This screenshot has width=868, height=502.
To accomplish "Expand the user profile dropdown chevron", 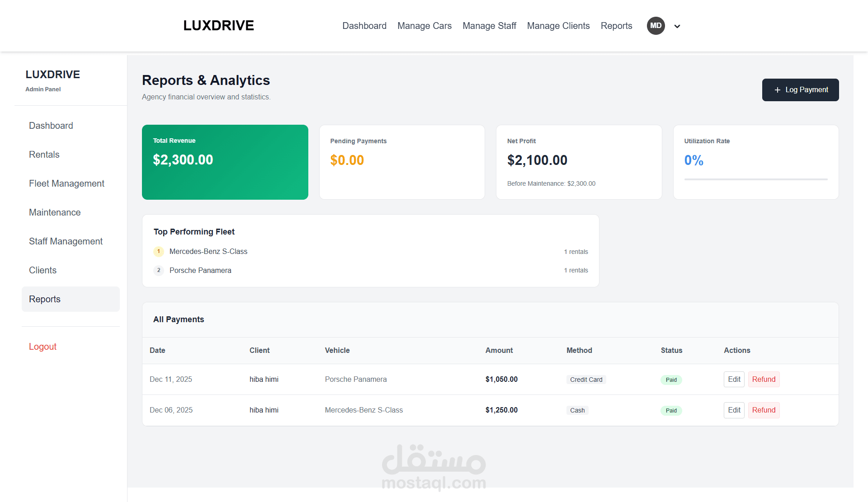I will point(677,26).
